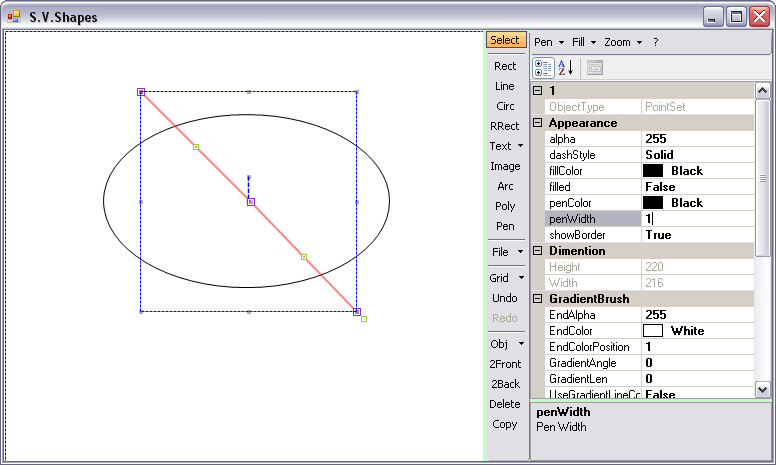This screenshot has width=776, height=465.
Task: Click the penWidth value field
Action: point(696,219)
